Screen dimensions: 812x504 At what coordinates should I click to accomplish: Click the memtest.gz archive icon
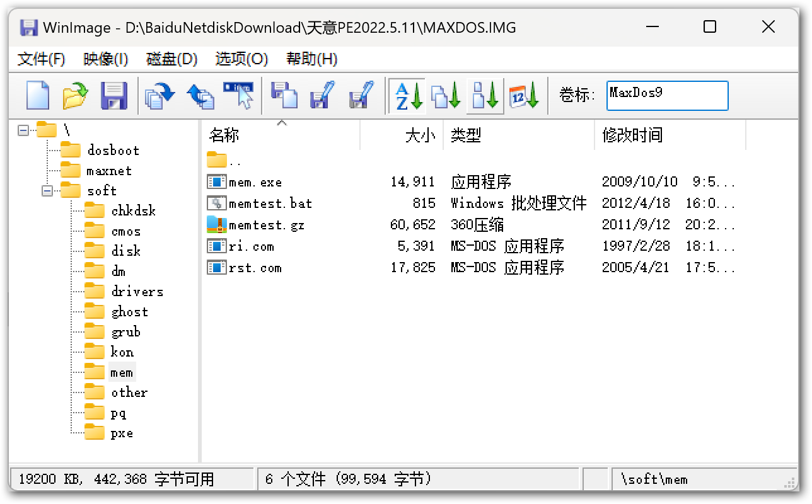[217, 225]
